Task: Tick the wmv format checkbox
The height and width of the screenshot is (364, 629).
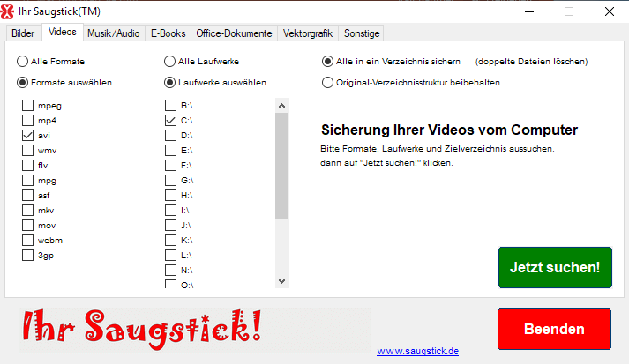Action: point(27,151)
